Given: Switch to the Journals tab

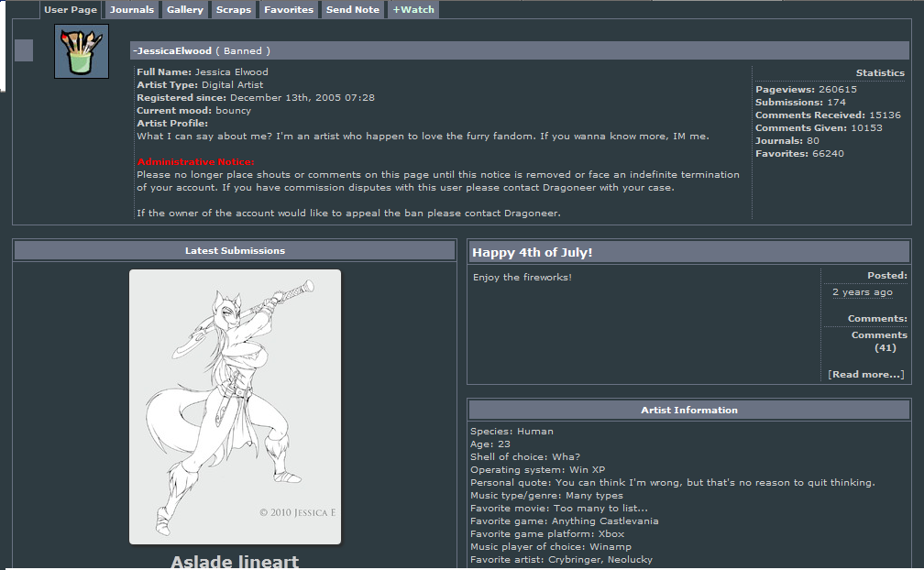Looking at the screenshot, I should pyautogui.click(x=132, y=10).
